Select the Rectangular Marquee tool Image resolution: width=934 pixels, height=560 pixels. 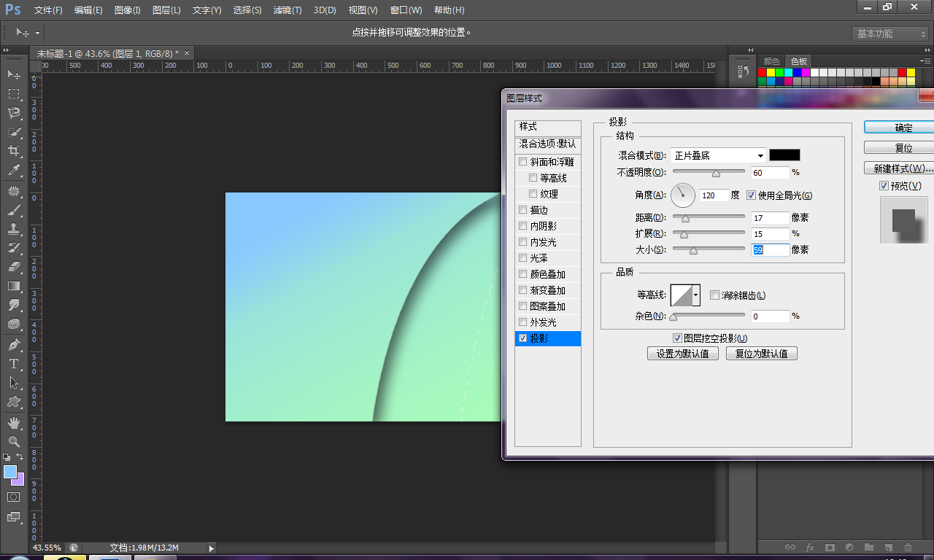14,94
